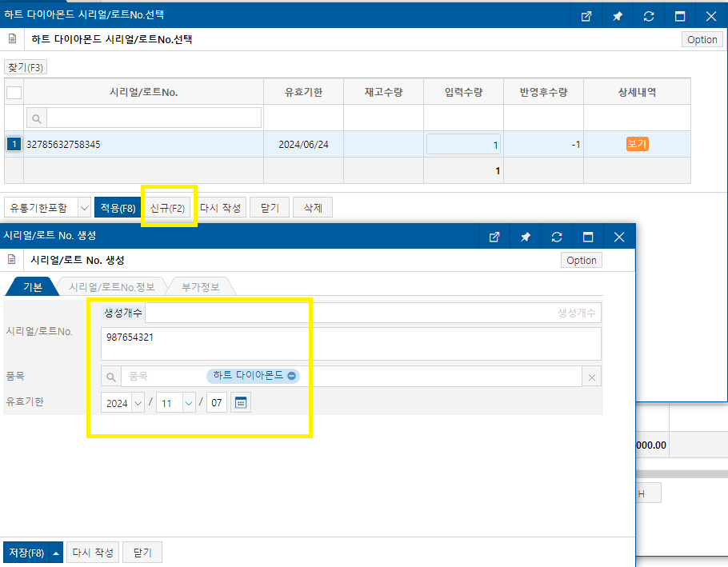
Task: Open serial/lot creation window in new popup
Action: (494, 237)
